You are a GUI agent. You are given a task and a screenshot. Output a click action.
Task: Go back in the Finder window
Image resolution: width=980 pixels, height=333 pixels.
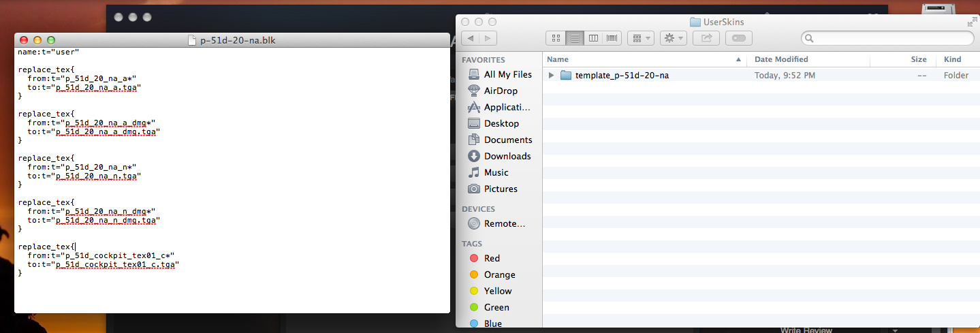tap(470, 38)
